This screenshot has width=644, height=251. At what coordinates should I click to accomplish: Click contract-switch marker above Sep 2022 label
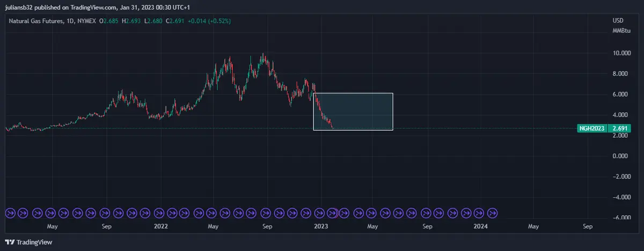coord(267,213)
